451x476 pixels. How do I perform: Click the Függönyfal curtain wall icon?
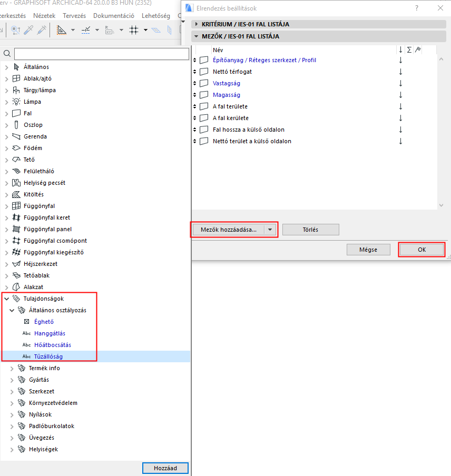click(x=16, y=206)
